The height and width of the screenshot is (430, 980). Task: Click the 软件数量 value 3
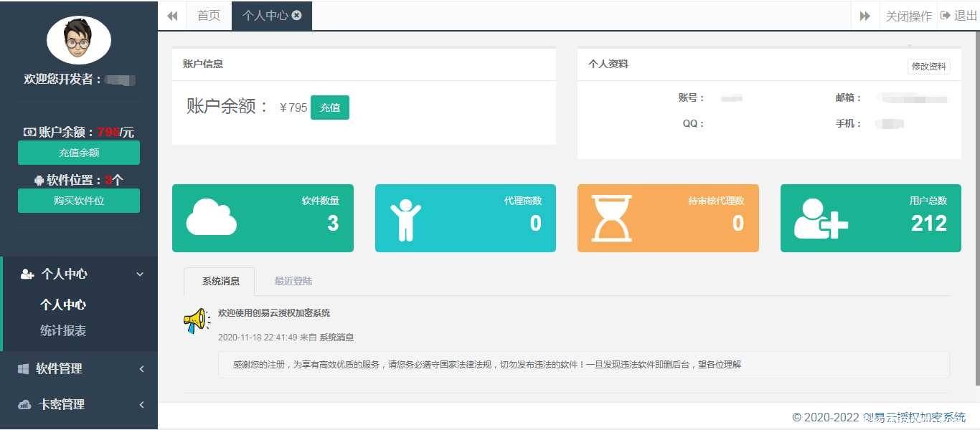(333, 224)
